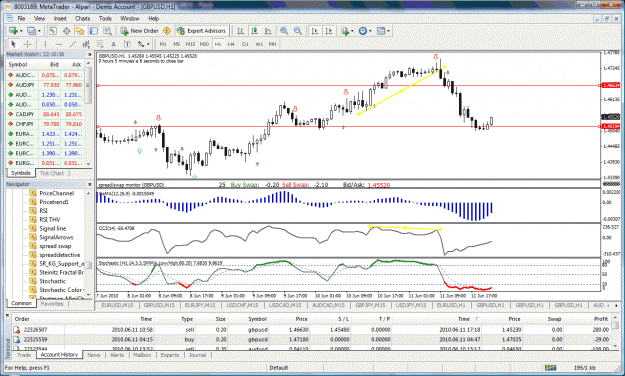Sort history by Symbol column
Viewport: 625px width, 376px height.
(x=257, y=319)
